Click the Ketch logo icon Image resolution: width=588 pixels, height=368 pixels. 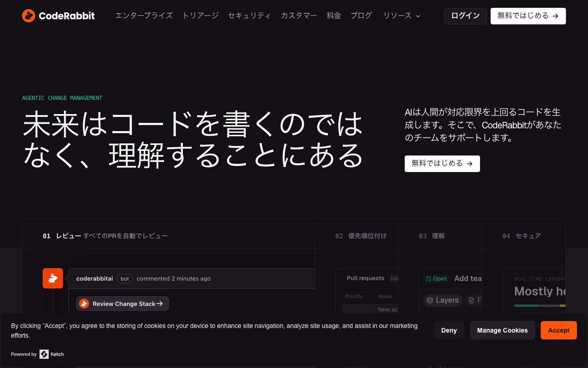(x=44, y=354)
